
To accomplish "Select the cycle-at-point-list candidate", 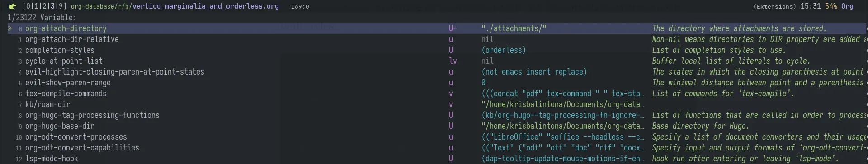I will (x=64, y=61).
